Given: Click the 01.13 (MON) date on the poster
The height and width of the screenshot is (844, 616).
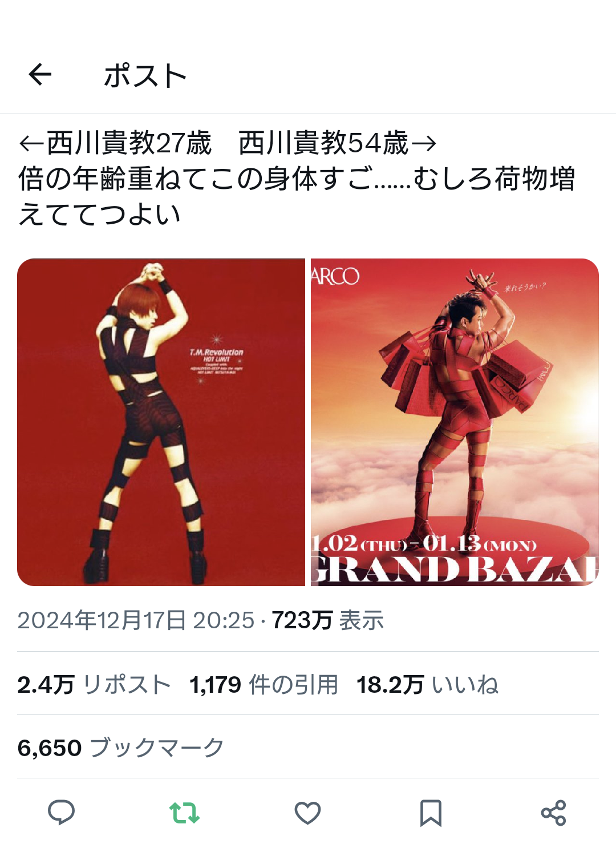Looking at the screenshot, I should [x=480, y=543].
